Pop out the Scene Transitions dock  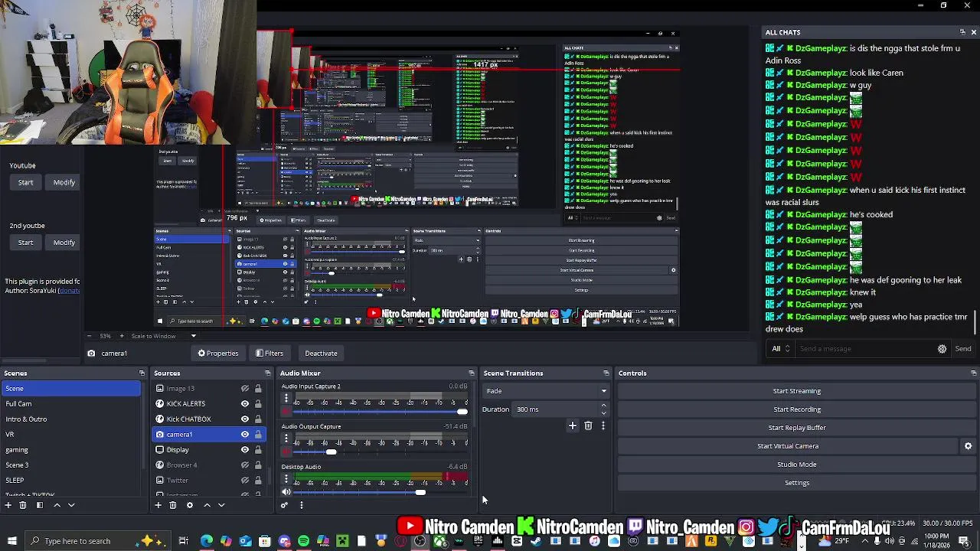click(606, 373)
